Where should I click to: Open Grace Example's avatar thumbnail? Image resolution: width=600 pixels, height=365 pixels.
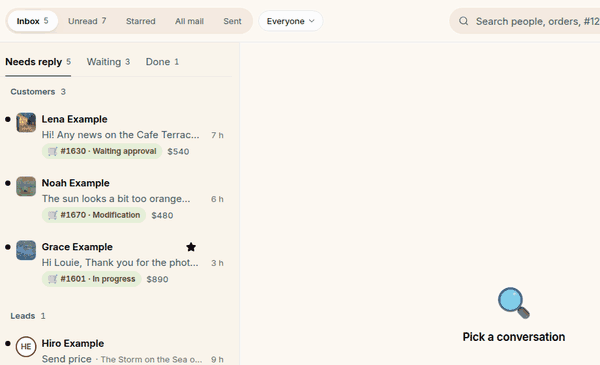tap(26, 250)
